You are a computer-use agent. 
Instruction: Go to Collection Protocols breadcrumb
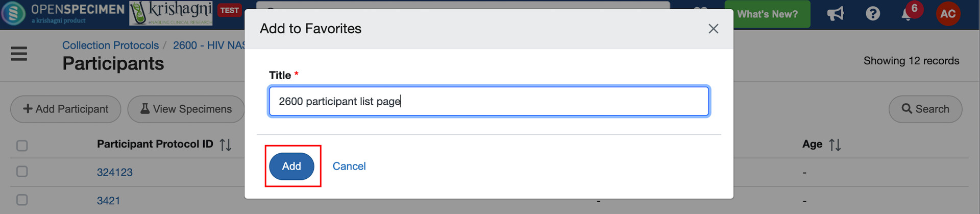(x=110, y=45)
